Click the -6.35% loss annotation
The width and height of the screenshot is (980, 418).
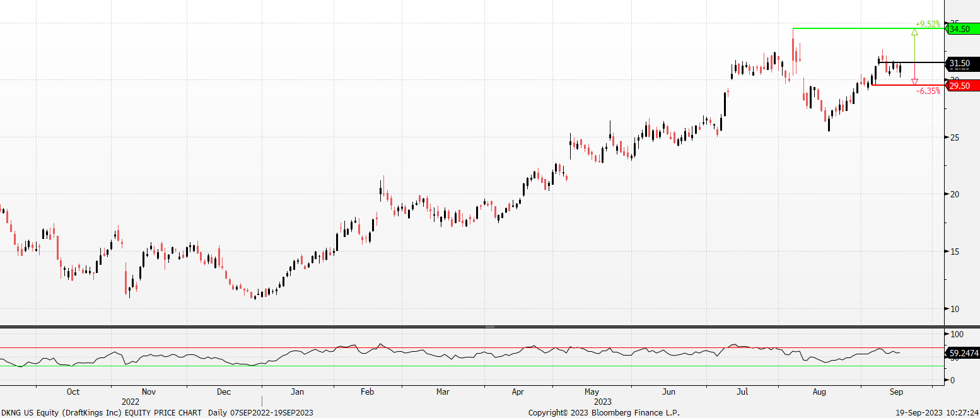[x=928, y=91]
